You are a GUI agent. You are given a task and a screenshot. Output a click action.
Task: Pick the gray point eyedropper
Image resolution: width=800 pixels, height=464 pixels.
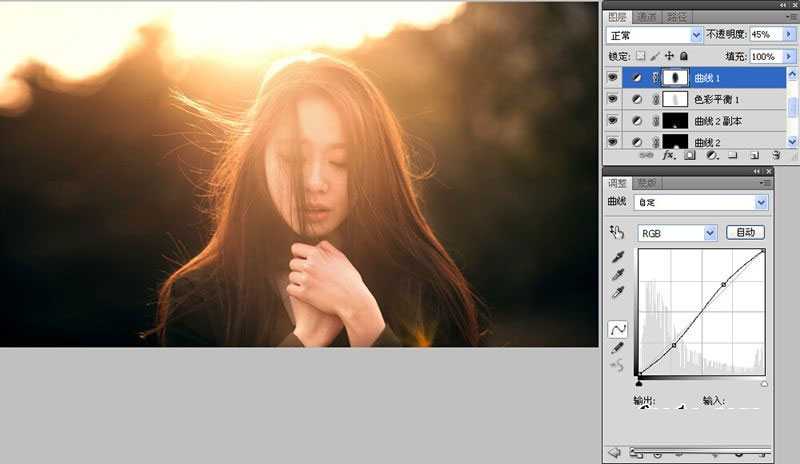[x=617, y=274]
